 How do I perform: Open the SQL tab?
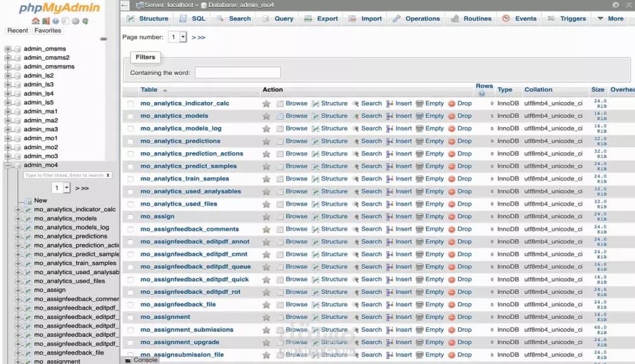pos(193,18)
